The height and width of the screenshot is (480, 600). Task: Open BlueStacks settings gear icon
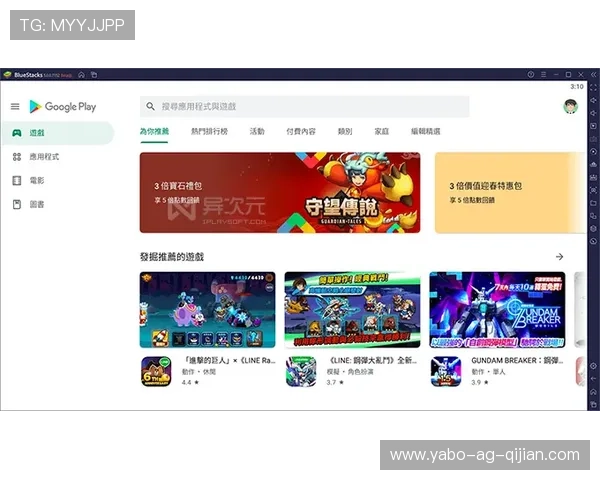[x=593, y=366]
